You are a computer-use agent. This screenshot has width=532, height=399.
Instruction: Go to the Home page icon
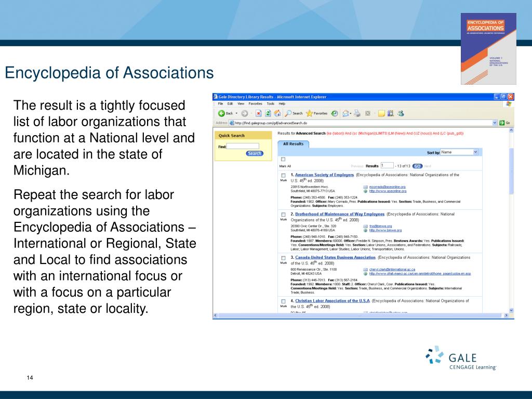(x=277, y=113)
